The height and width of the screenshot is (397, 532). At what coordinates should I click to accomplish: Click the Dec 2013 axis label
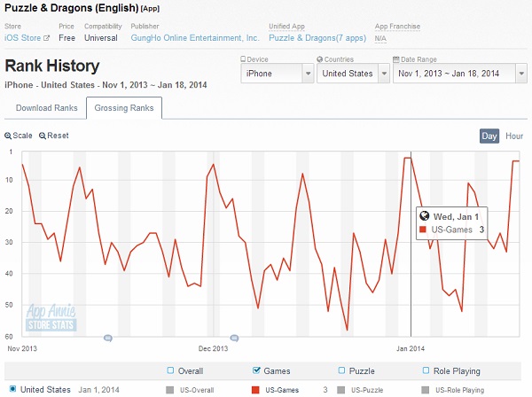click(x=213, y=348)
